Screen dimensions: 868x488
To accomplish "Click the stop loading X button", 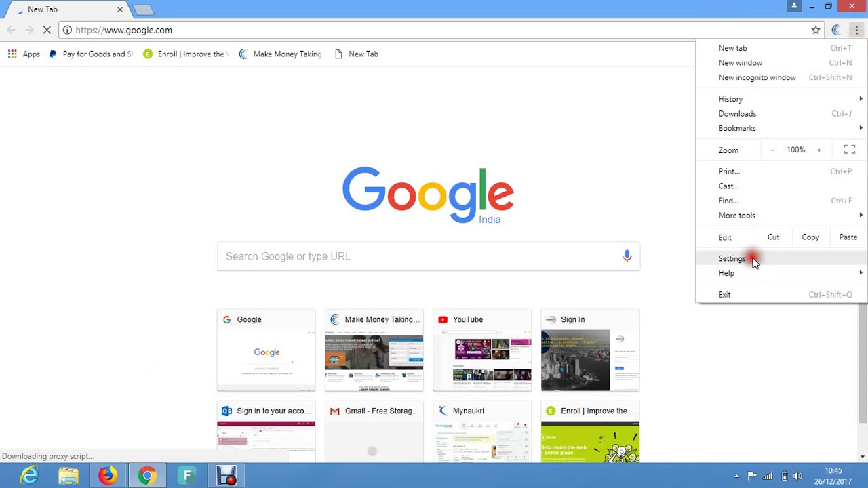I will pos(47,30).
